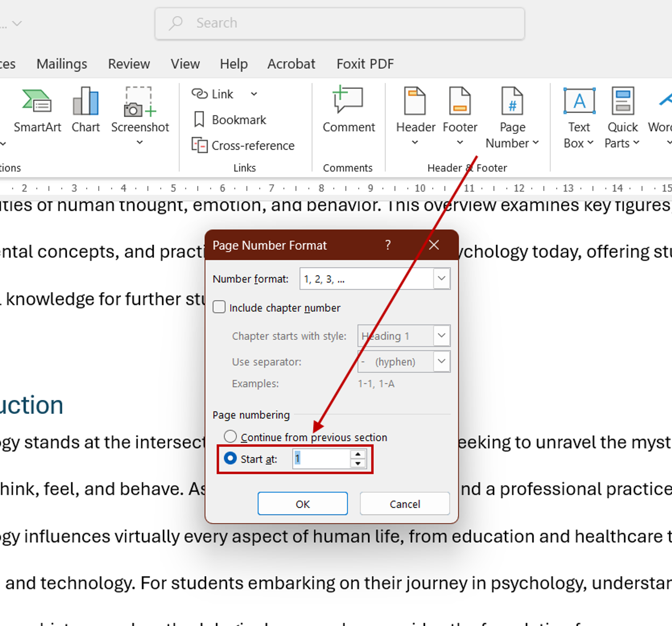This screenshot has height=626, width=672.
Task: Insert a Chart from ribbon
Action: 86,111
